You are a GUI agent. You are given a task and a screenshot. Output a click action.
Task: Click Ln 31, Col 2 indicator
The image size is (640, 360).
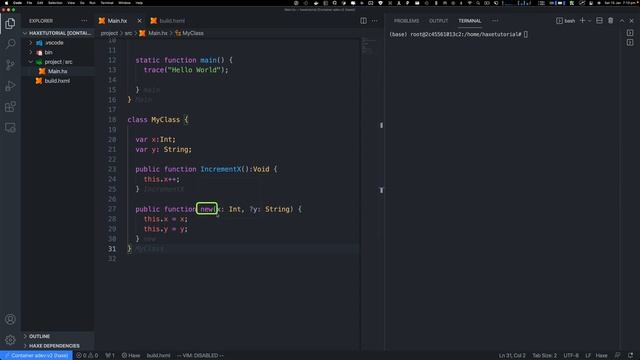[x=512, y=356]
